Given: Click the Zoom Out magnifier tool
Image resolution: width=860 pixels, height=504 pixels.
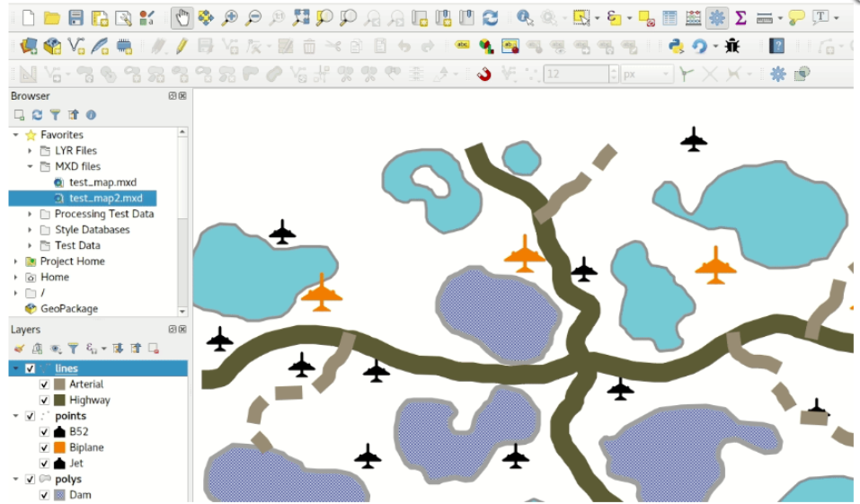Looking at the screenshot, I should point(253,17).
